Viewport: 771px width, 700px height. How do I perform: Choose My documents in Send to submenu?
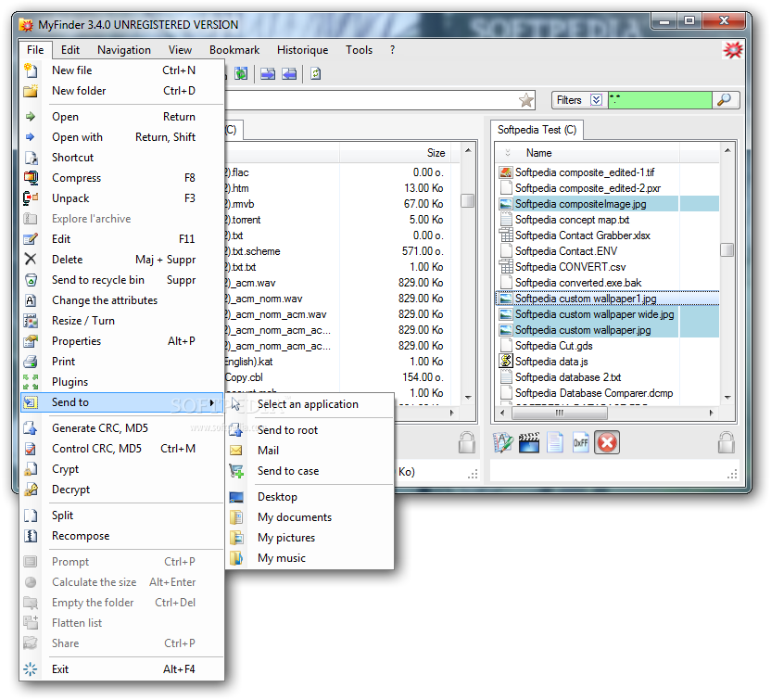coord(310,517)
